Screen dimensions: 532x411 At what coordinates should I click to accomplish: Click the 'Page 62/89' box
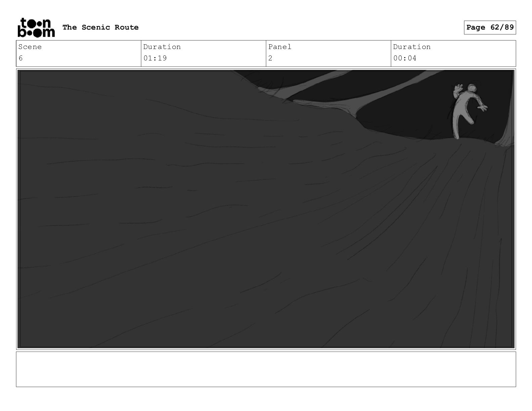click(x=490, y=27)
